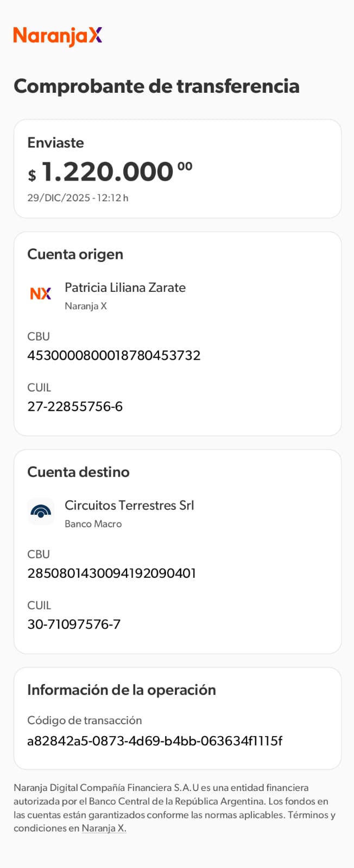The height and width of the screenshot is (868, 354).
Task: Select sender name Patricia Liliana Zarate
Action: click(125, 288)
